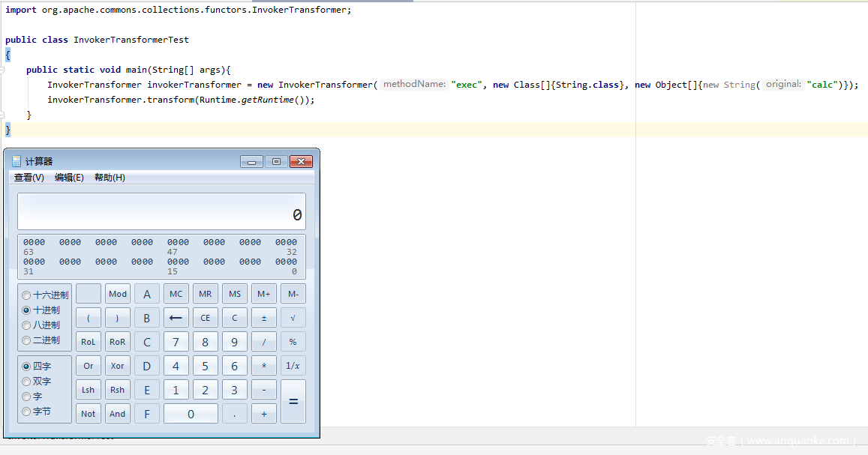Click the calculator result display field
Image resolution: width=868 pixels, height=455 pixels.
pos(161,212)
